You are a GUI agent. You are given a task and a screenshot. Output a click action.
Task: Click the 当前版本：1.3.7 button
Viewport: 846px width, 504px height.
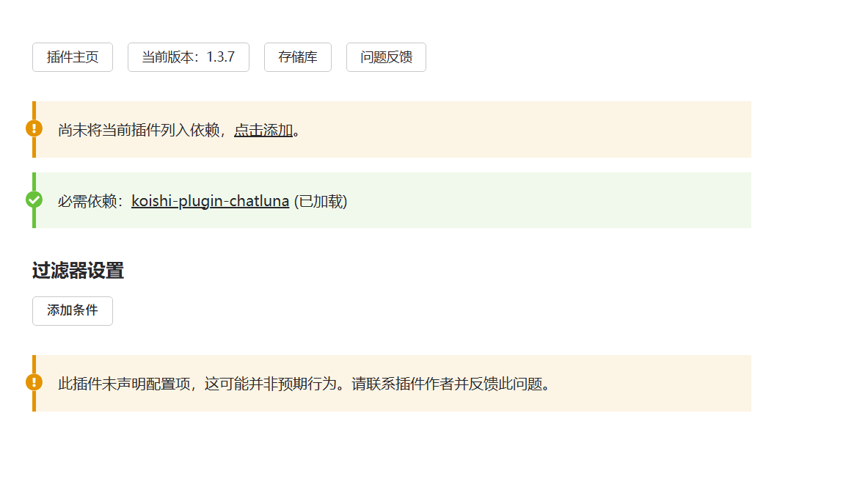pos(189,57)
